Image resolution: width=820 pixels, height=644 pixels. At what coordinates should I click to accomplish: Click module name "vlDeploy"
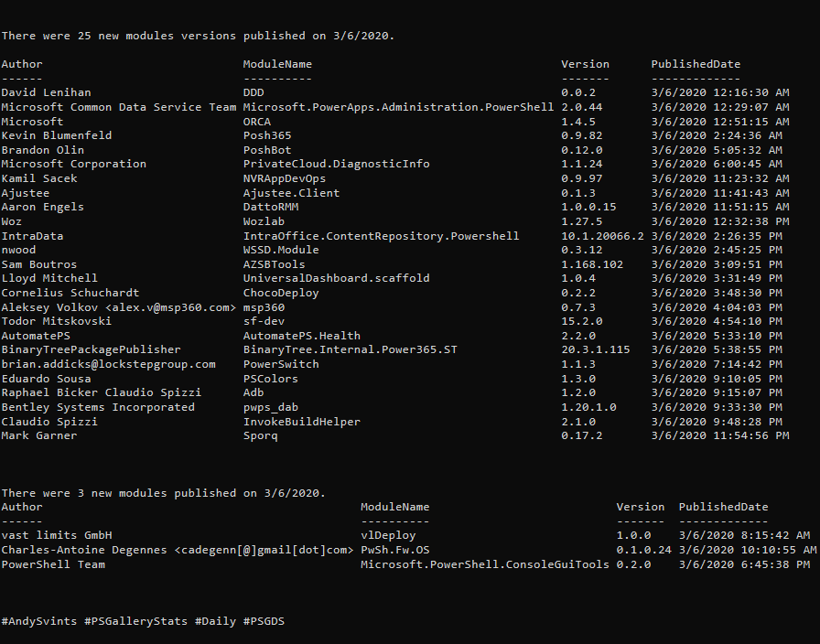point(388,536)
